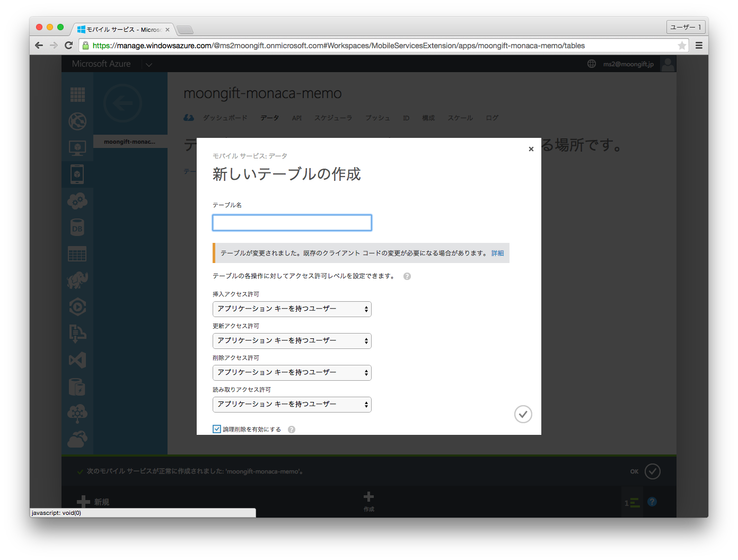The height and width of the screenshot is (560, 738).
Task: Expand the 読み取りアクセス許可 dropdown
Action: (292, 405)
